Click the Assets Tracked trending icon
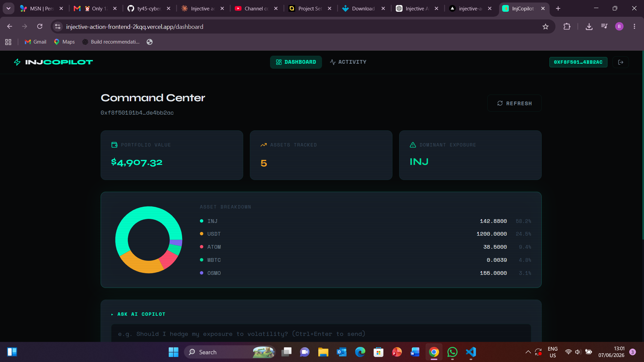The height and width of the screenshot is (362, 644). click(x=264, y=145)
